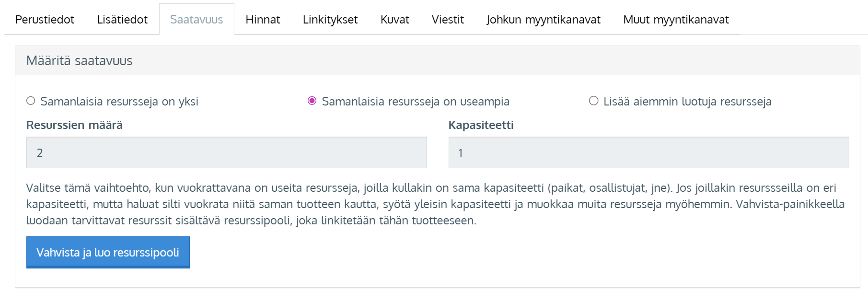Switch to the Viestit tab

[x=448, y=20]
